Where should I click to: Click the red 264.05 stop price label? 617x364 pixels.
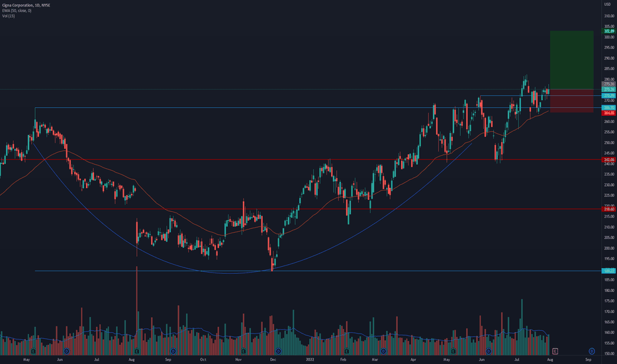coord(609,113)
